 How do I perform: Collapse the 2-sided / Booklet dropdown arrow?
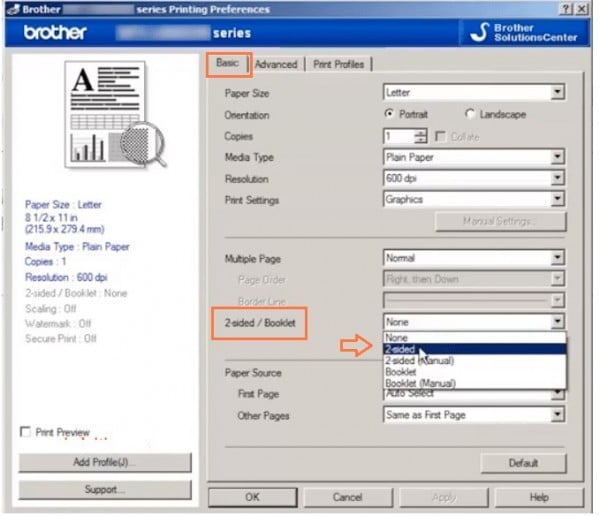click(558, 322)
